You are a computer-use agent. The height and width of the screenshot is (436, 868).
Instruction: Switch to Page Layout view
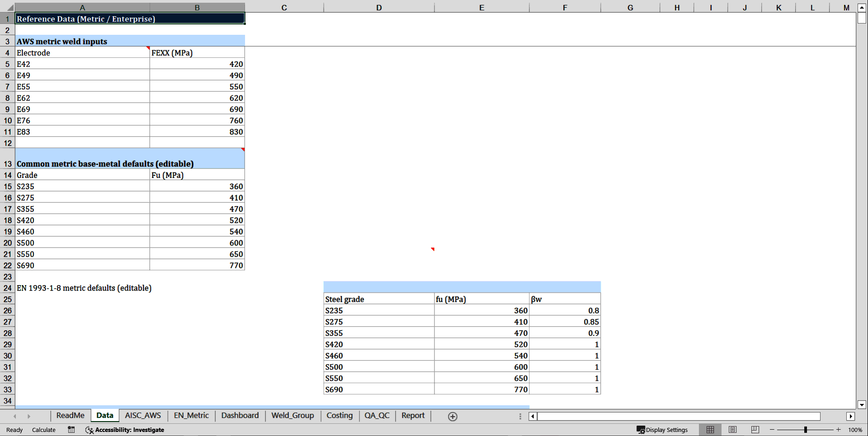click(732, 430)
